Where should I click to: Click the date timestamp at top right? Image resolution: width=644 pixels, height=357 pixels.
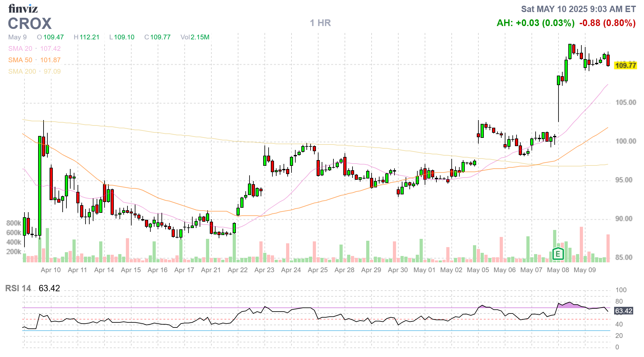[x=578, y=9]
